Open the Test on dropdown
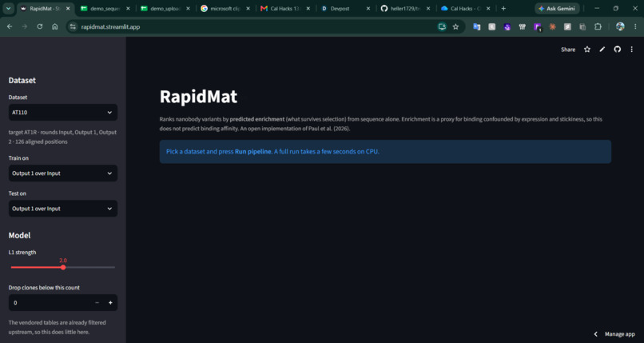This screenshot has height=343, width=644. click(x=63, y=209)
